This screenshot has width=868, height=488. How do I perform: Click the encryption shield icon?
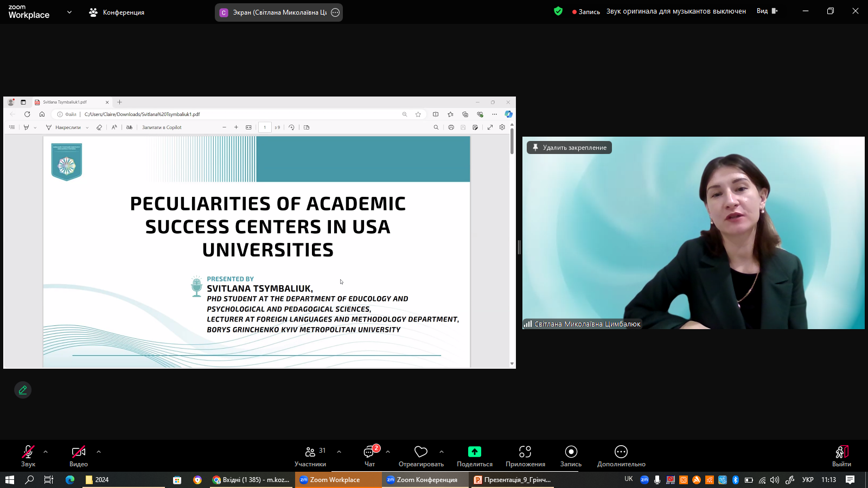558,11
